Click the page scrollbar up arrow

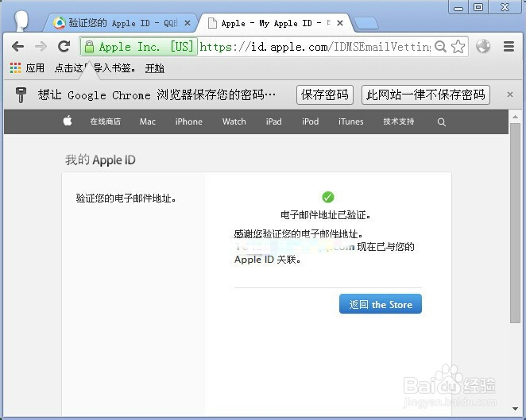click(x=515, y=117)
